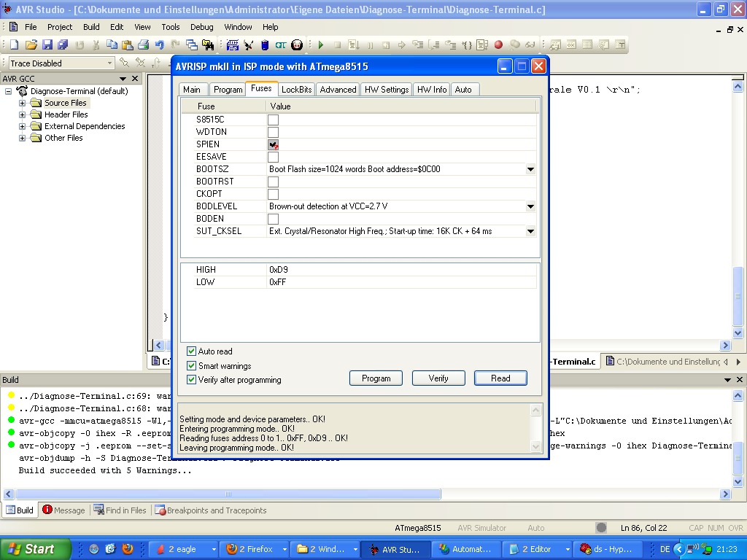
Task: Switch to the HW Settings tab
Action: click(387, 90)
